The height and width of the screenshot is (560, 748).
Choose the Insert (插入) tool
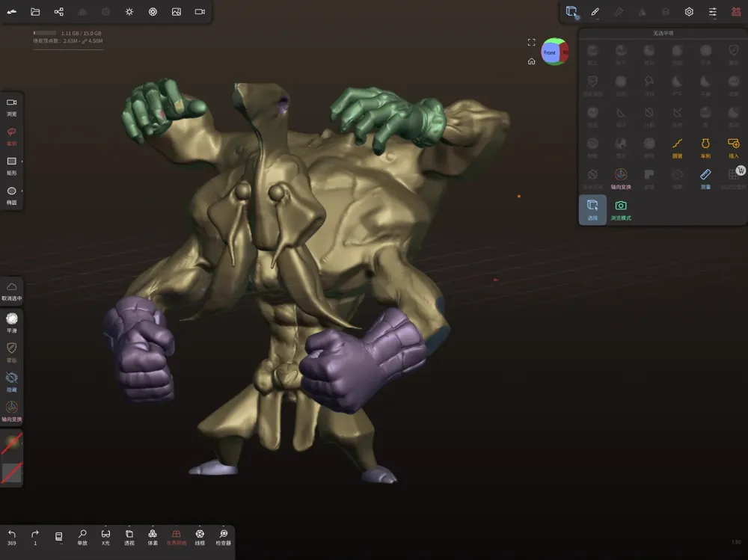click(733, 148)
